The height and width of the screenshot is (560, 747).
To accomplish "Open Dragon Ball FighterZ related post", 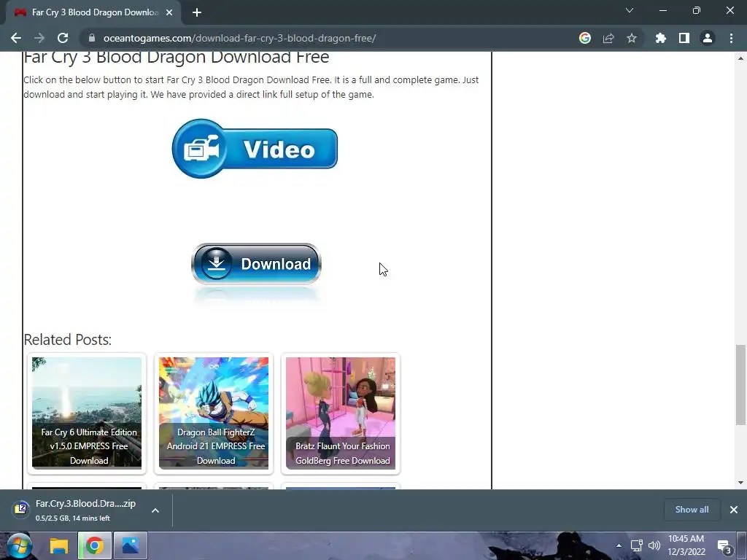I will coord(214,413).
